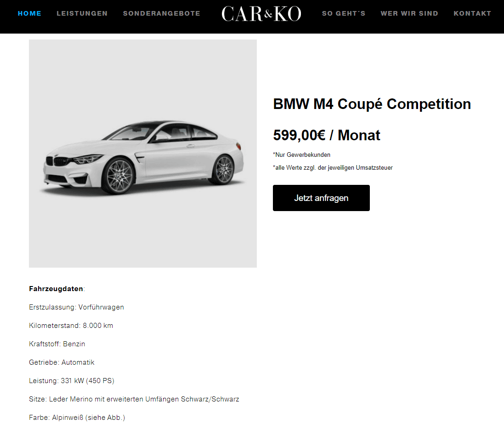The image size is (504, 424).
Task: Open the HOME menu item
Action: click(x=29, y=13)
